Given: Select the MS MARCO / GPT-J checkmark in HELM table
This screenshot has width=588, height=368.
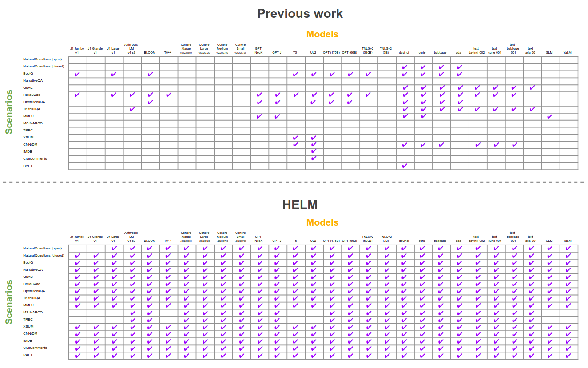Looking at the screenshot, I should coord(278,313).
